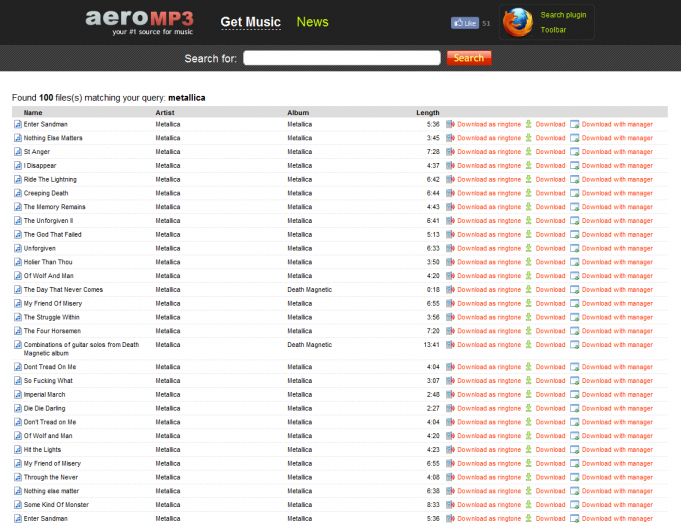Screen dimensions: 681x525
Task: Click Download as ringtone for I Disappear
Action: (x=489, y=165)
